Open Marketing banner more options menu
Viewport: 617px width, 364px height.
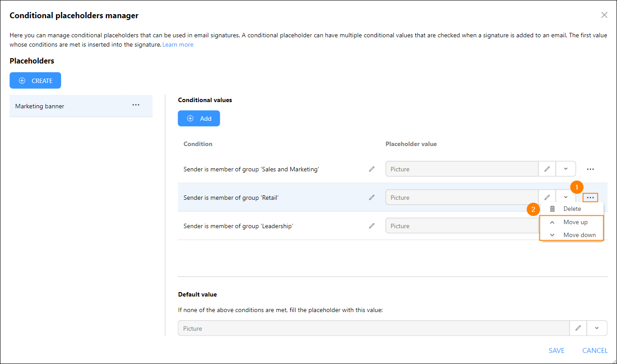point(136,105)
